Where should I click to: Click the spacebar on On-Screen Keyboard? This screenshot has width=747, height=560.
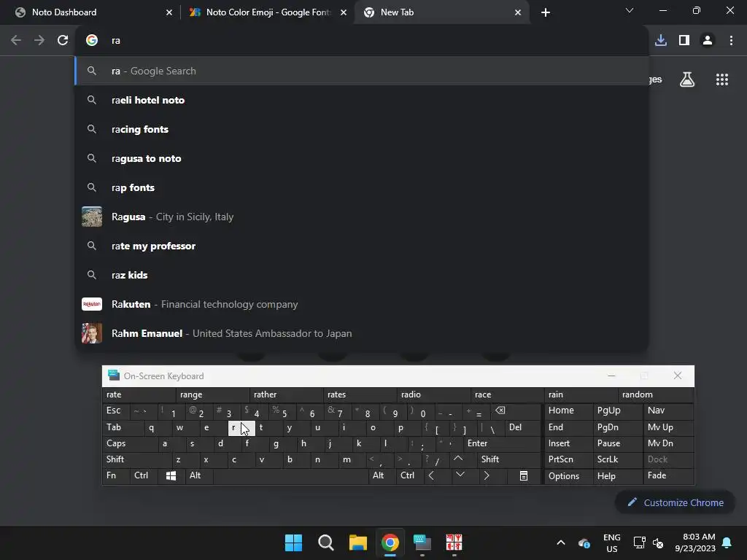pyautogui.click(x=290, y=475)
